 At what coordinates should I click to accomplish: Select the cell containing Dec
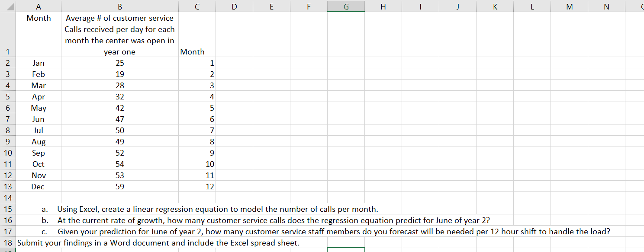pos(38,186)
